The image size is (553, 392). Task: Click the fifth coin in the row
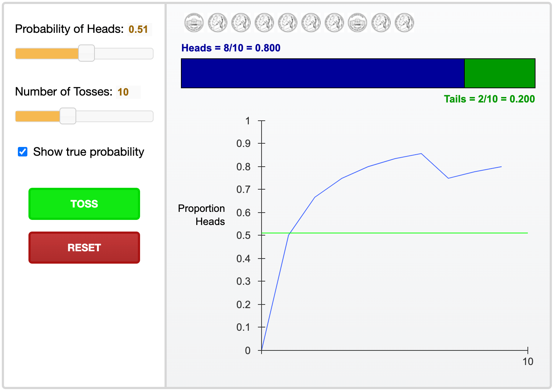point(287,23)
